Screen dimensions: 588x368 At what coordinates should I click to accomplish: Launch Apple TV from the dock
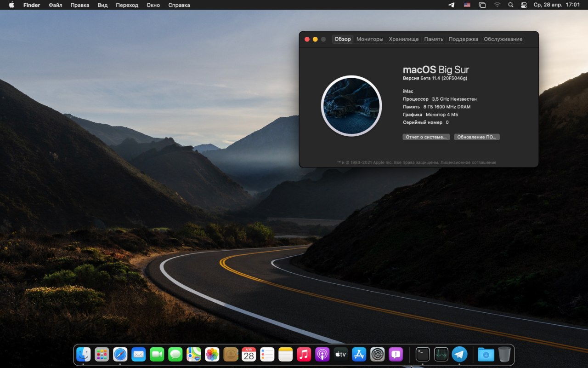click(341, 354)
